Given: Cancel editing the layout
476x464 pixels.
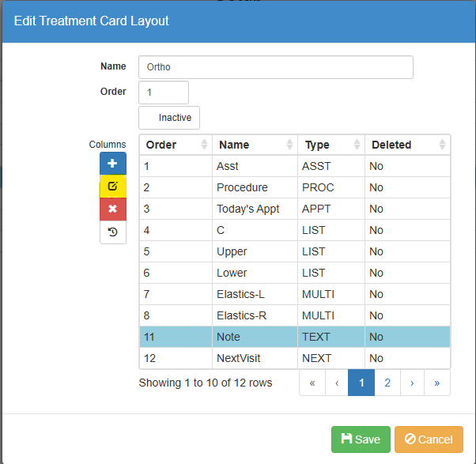Looking at the screenshot, I should pos(429,439).
